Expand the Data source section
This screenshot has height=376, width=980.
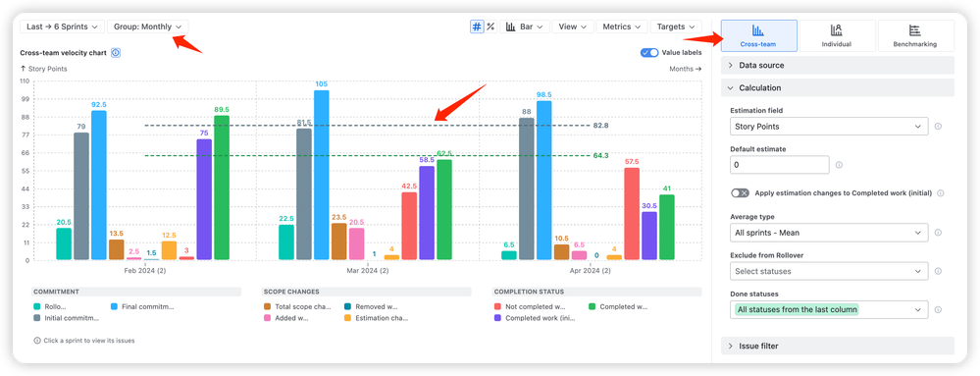838,65
